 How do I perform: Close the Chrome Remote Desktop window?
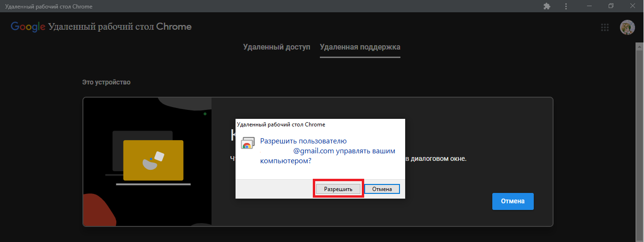coord(633,6)
